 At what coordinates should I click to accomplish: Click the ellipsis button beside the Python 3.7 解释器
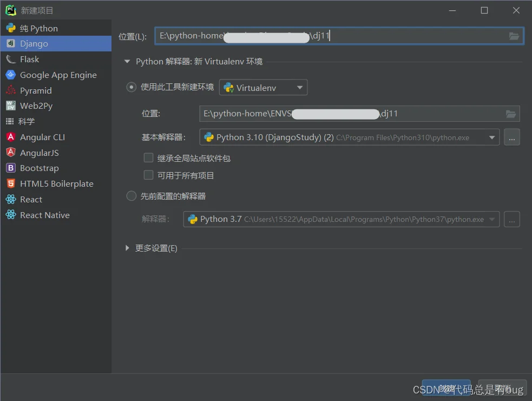[x=511, y=219]
